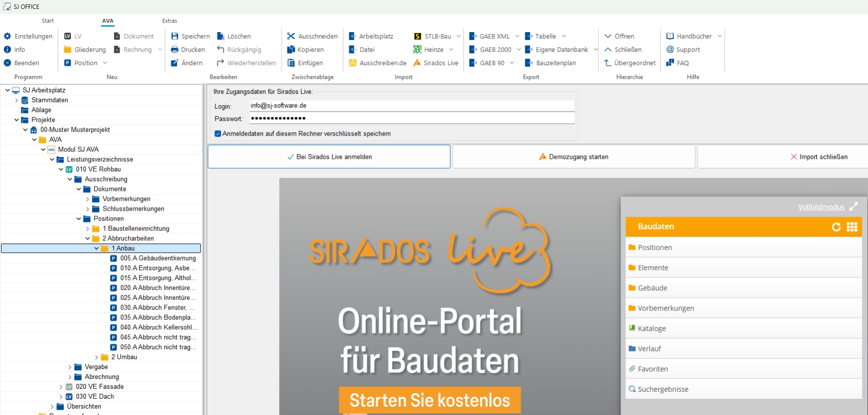Click Starten Sie kostenlos button
Screen dimensions: 868x415
430,400
